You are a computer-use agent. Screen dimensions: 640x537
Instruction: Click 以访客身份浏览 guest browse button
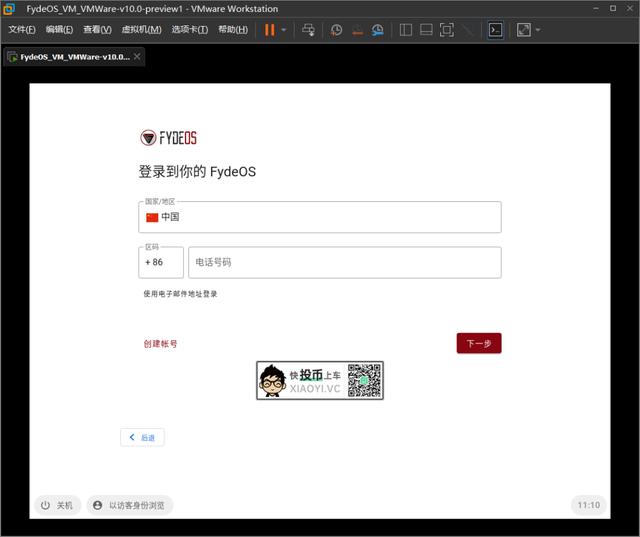pyautogui.click(x=129, y=505)
